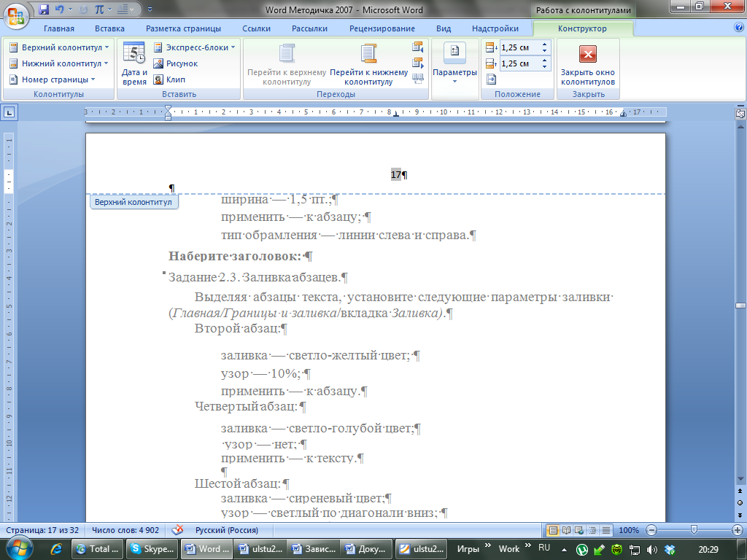Click spelling check status icon
Image resolution: width=747 pixels, height=560 pixels.
[177, 530]
